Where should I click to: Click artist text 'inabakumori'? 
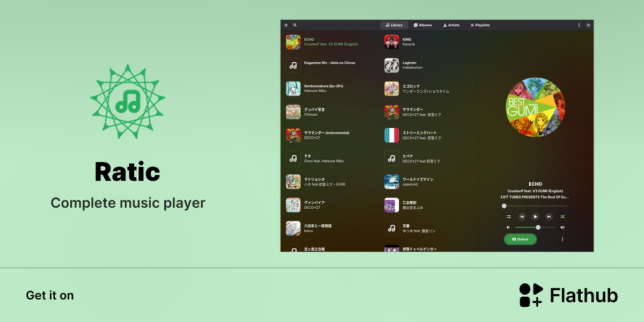(x=413, y=68)
